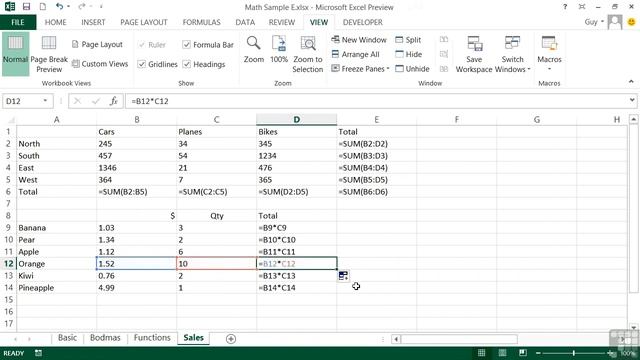Viewport: 640px width, 360px height.
Task: Click Unhide window button
Action: [x=412, y=69]
